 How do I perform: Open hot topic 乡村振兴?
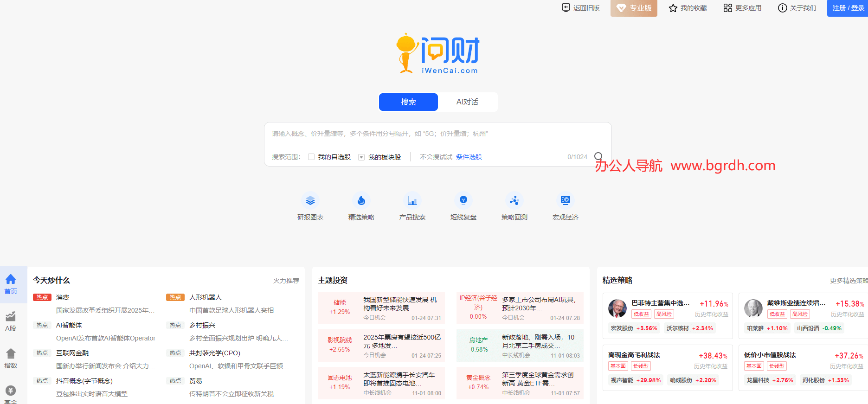click(x=202, y=325)
